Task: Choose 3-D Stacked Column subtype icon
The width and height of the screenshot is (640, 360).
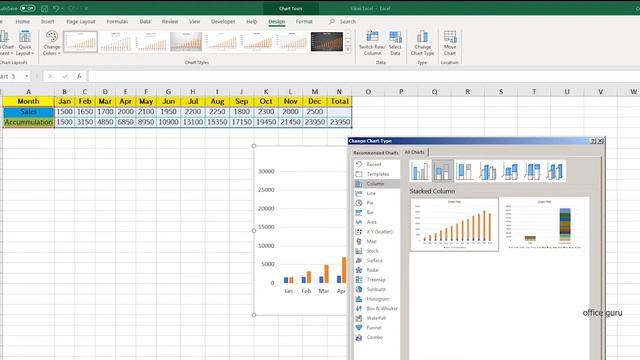Action: [x=510, y=171]
